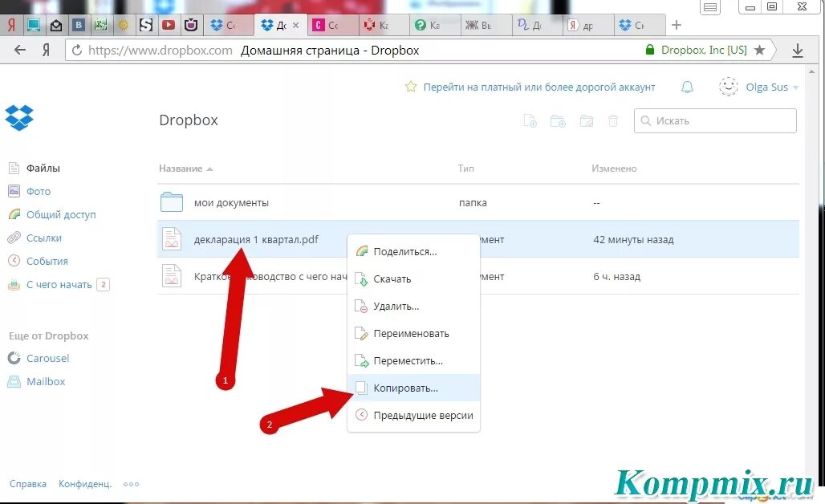The height and width of the screenshot is (504, 825).
Task: Close the active Dropbox tab
Action: 295,25
